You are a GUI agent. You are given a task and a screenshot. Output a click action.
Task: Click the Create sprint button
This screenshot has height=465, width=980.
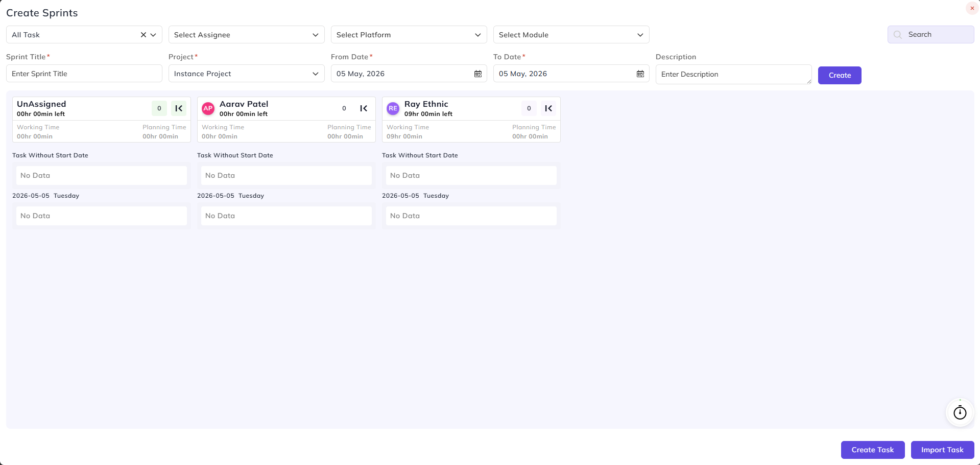(840, 75)
